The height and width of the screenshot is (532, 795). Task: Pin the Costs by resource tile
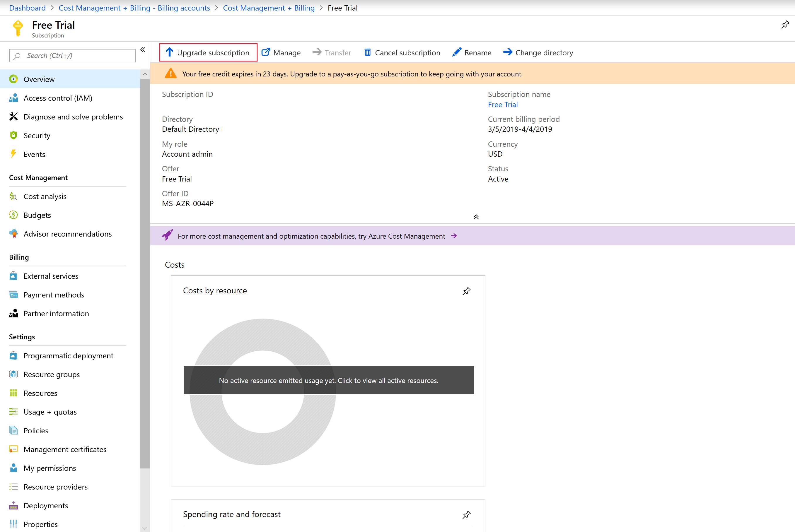(x=466, y=291)
